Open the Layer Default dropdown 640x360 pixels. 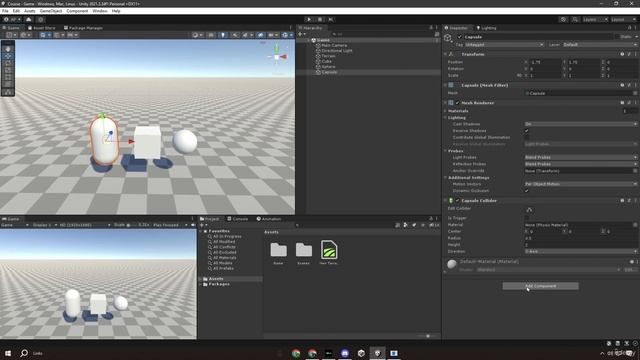click(600, 44)
